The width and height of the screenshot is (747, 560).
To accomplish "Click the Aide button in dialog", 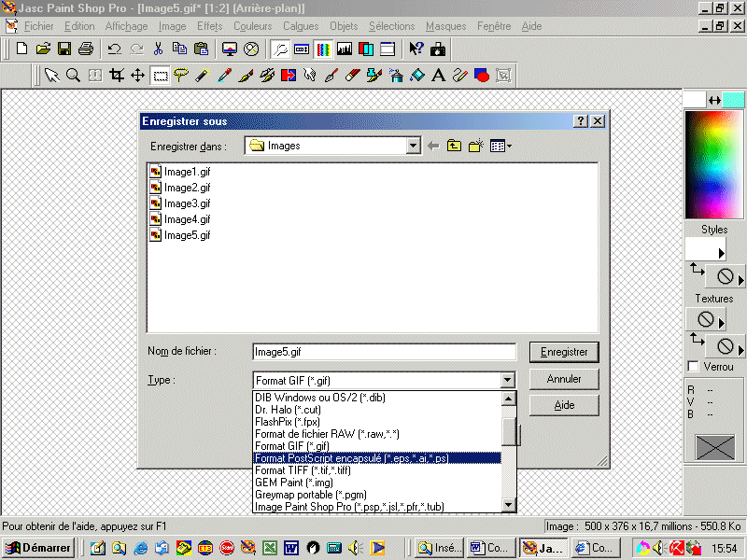I will (x=564, y=405).
